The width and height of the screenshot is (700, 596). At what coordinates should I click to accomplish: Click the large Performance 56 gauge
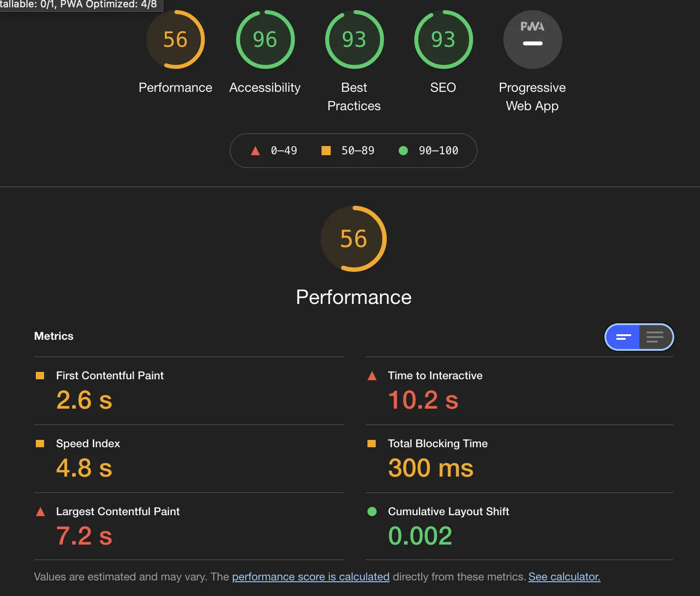354,239
